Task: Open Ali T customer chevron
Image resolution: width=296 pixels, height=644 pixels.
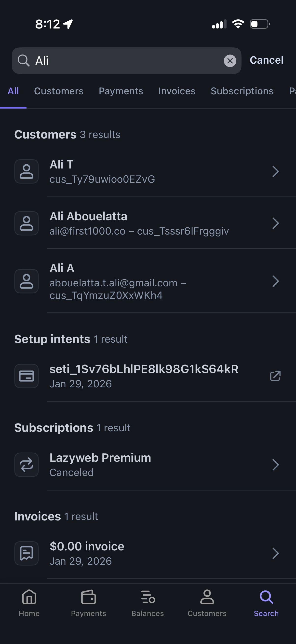Action: click(x=275, y=171)
